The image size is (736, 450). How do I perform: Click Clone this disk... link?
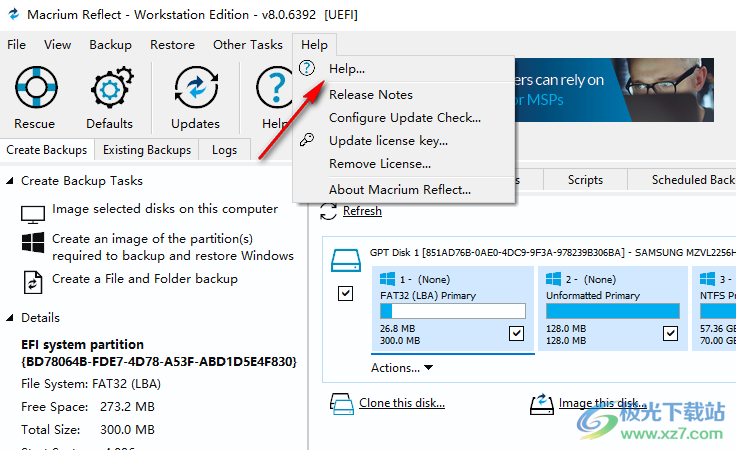pos(402,403)
